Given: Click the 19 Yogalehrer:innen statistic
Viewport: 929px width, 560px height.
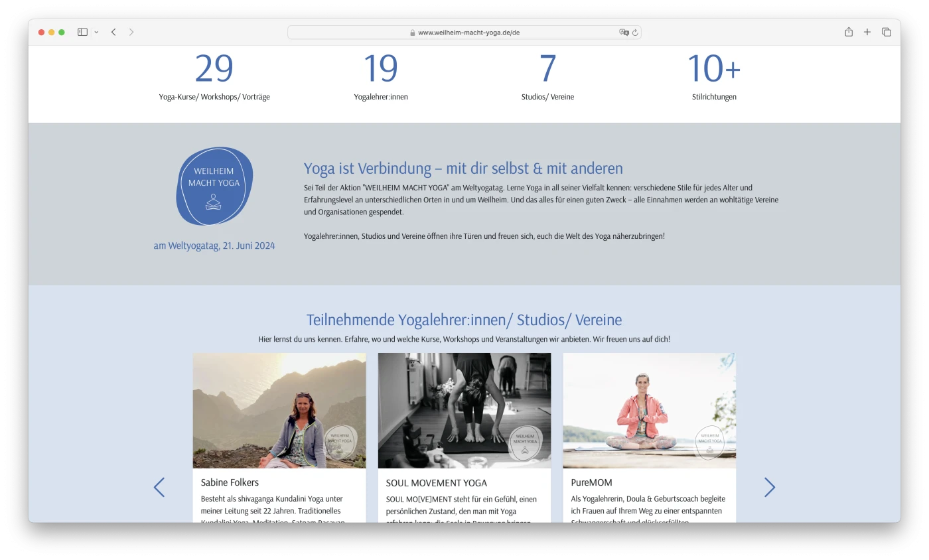Looking at the screenshot, I should tap(380, 67).
